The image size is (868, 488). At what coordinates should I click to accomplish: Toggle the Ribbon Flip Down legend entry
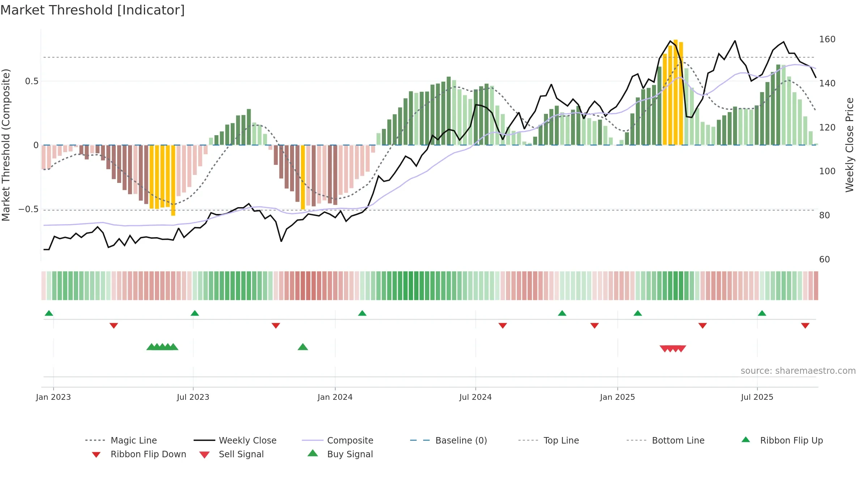click(139, 454)
